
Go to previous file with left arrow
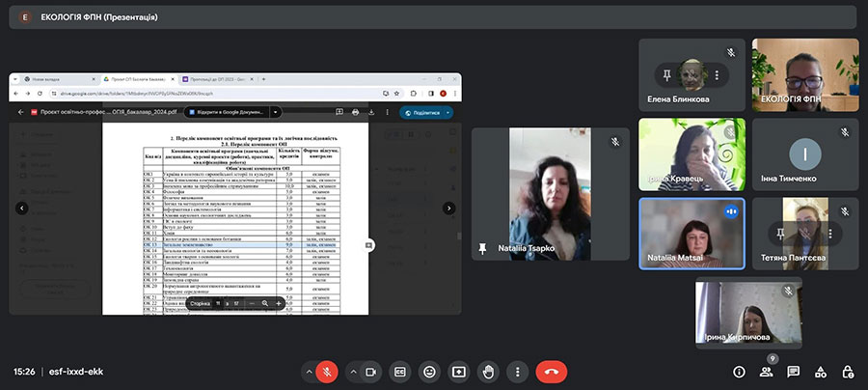(21, 209)
